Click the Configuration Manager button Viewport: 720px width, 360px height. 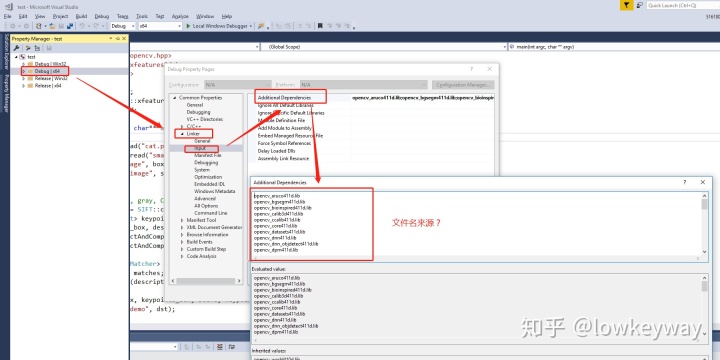[x=463, y=85]
